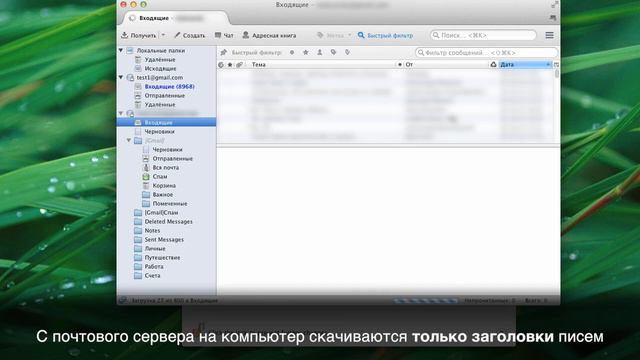This screenshot has height=360, width=640.
Task: Focus the Поиск global search field
Action: pos(483,36)
